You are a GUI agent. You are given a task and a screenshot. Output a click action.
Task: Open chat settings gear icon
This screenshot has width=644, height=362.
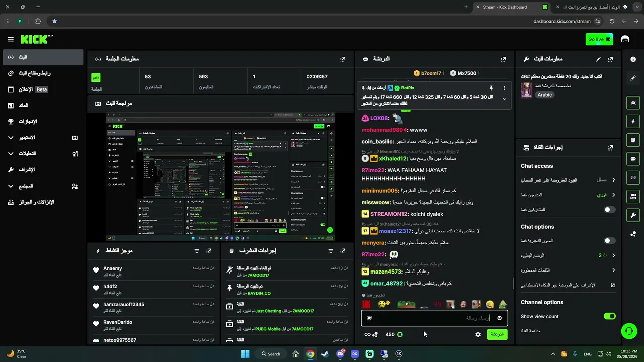coord(478,334)
